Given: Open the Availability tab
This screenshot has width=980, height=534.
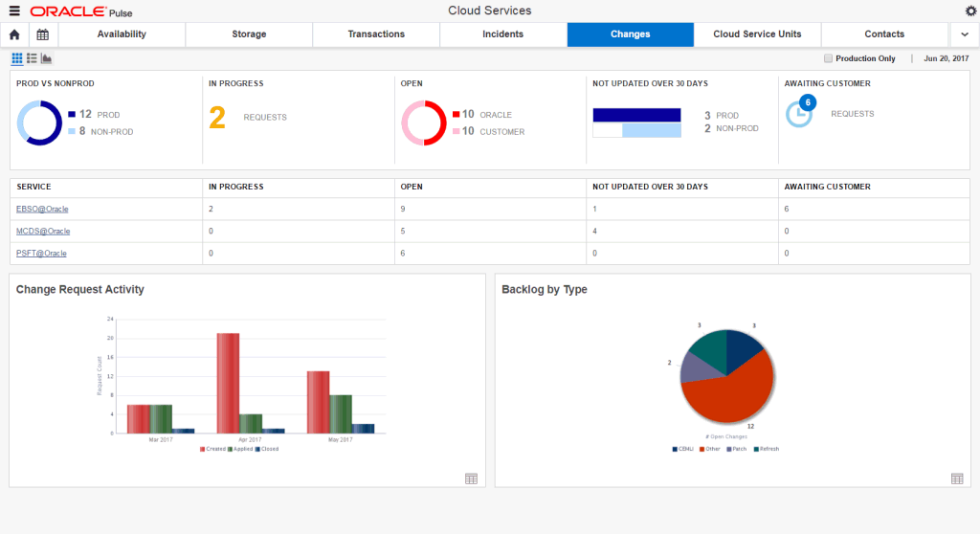Looking at the screenshot, I should pos(122,34).
